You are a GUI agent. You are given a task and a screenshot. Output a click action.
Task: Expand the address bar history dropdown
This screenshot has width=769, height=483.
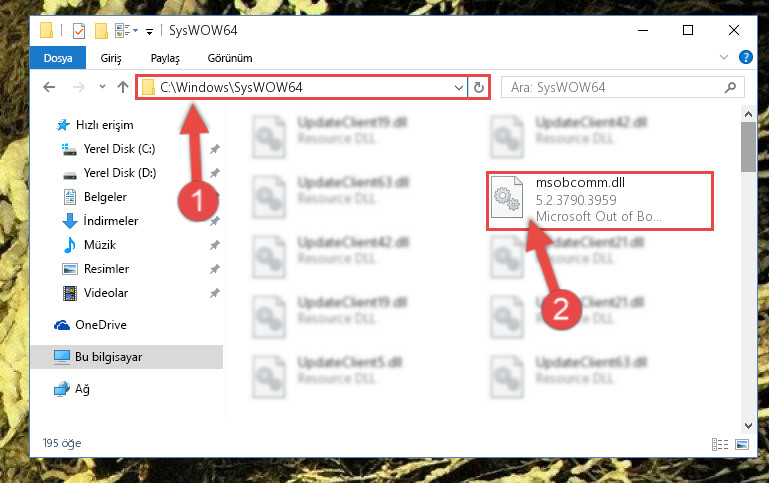point(459,87)
